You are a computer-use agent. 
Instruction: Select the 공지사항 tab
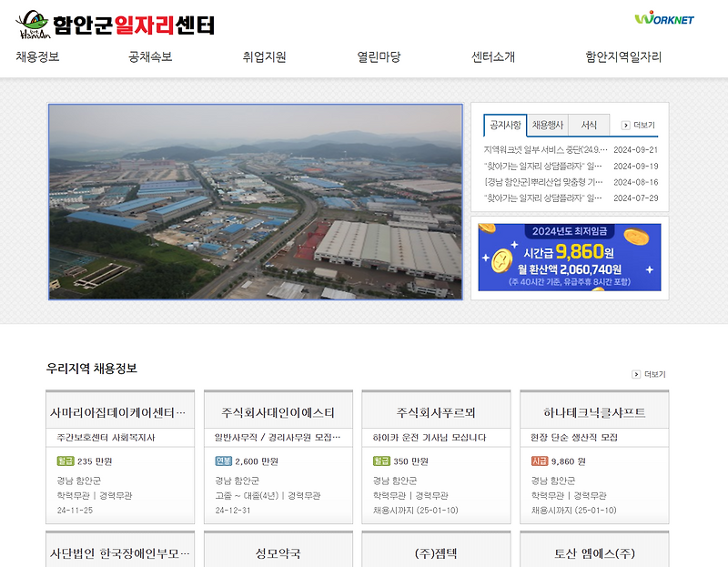(x=505, y=126)
